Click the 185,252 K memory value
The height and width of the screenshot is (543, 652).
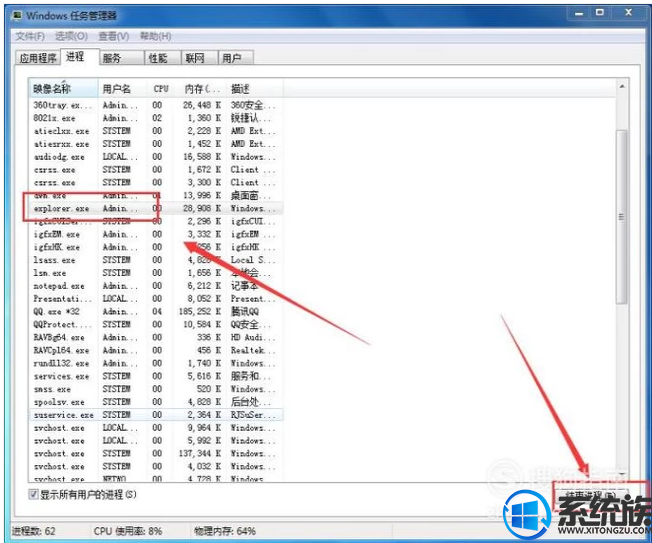[200, 311]
